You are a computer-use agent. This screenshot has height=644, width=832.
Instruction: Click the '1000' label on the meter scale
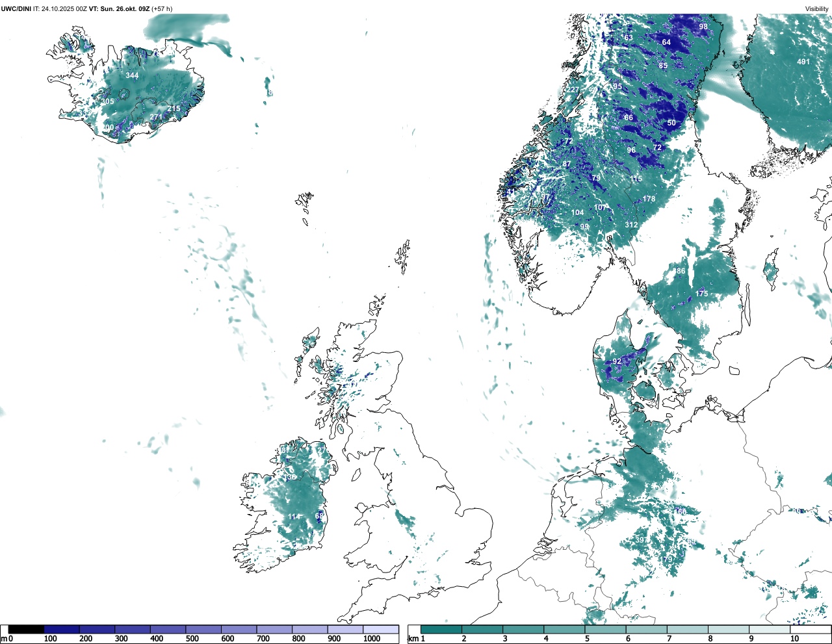pos(372,639)
